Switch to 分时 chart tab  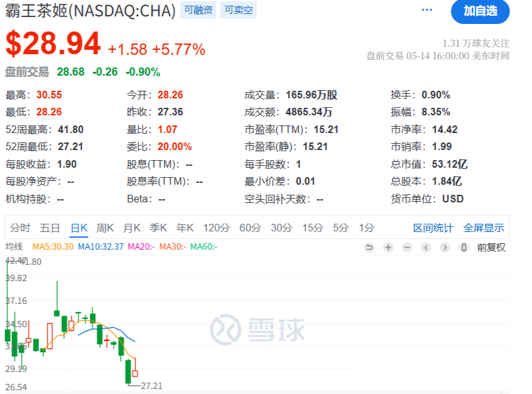click(x=20, y=228)
